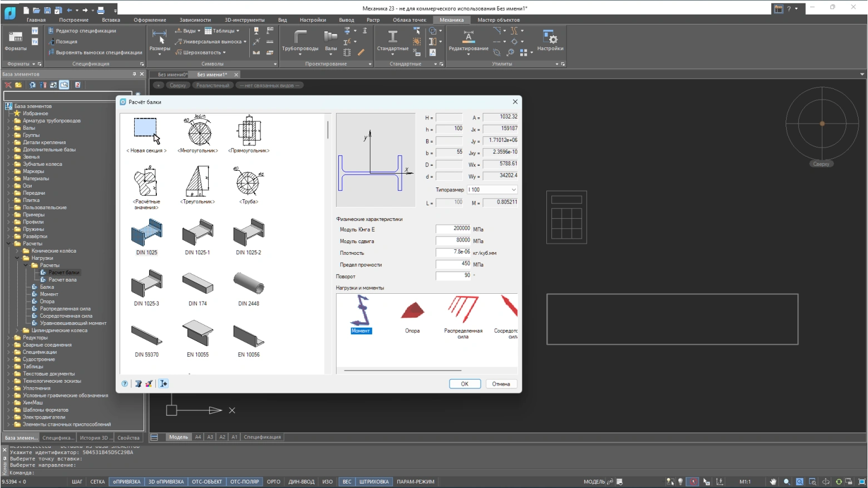Toggle СЕТКА grid display
868x488 pixels.
coord(97,482)
